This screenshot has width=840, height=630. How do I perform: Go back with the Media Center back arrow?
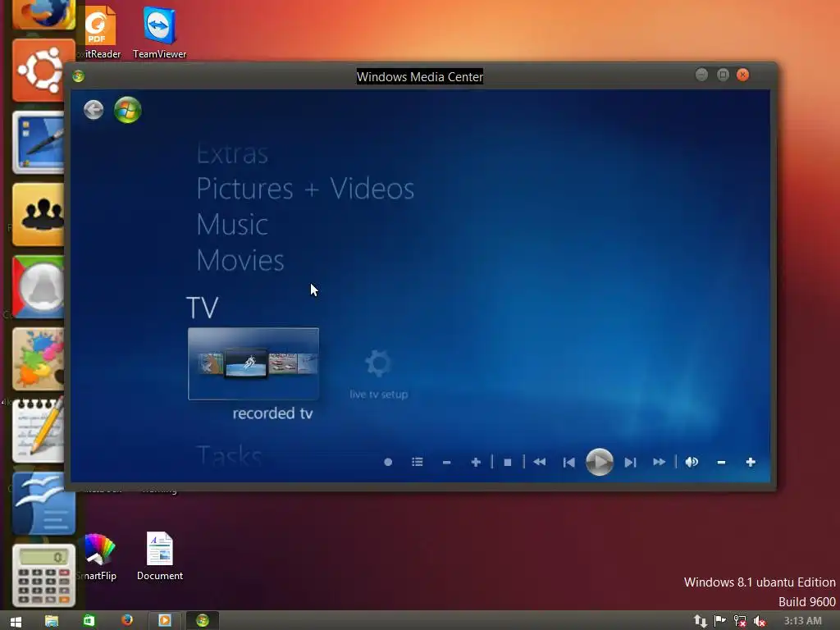[x=94, y=110]
